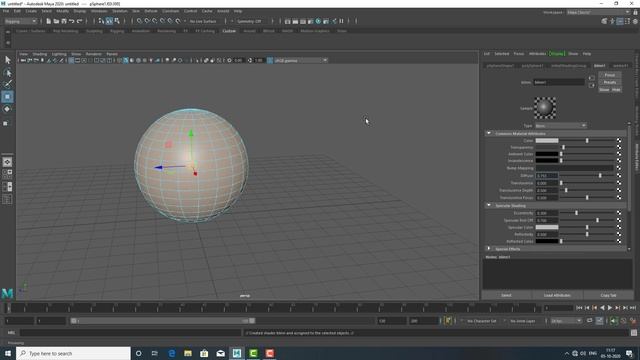Image resolution: width=640 pixels, height=360 pixels.
Task: Click the material name input field
Action: point(558,82)
